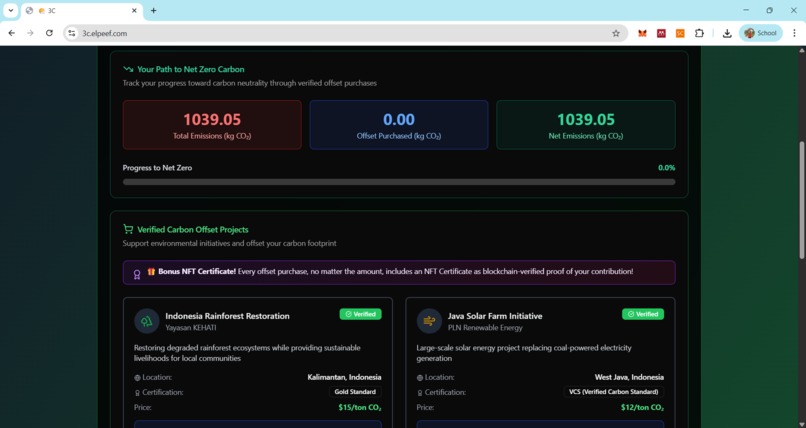Click the trending-down icon beside Net Zero heading

coord(128,69)
